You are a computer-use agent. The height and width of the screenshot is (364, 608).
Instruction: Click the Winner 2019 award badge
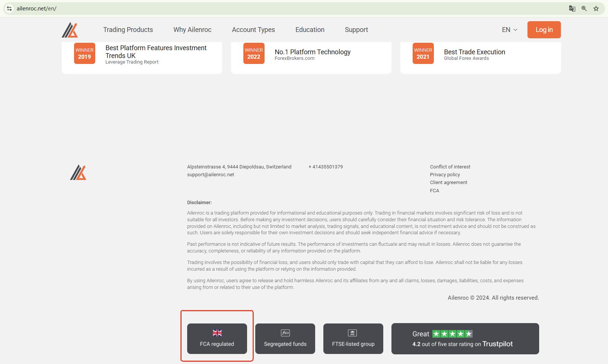[84, 54]
